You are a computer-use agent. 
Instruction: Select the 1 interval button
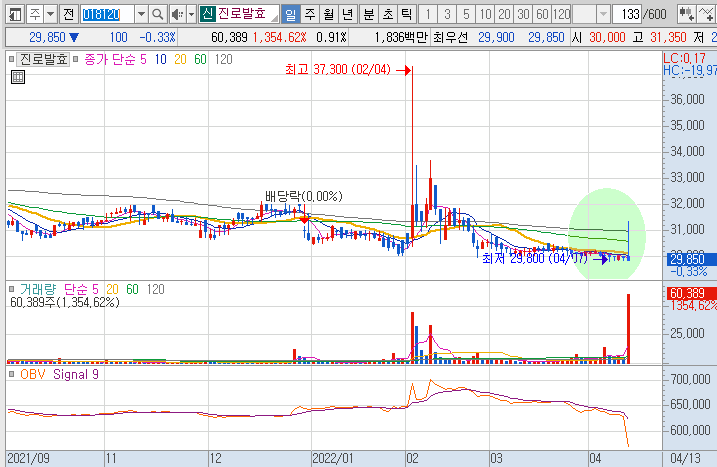[x=428, y=14]
